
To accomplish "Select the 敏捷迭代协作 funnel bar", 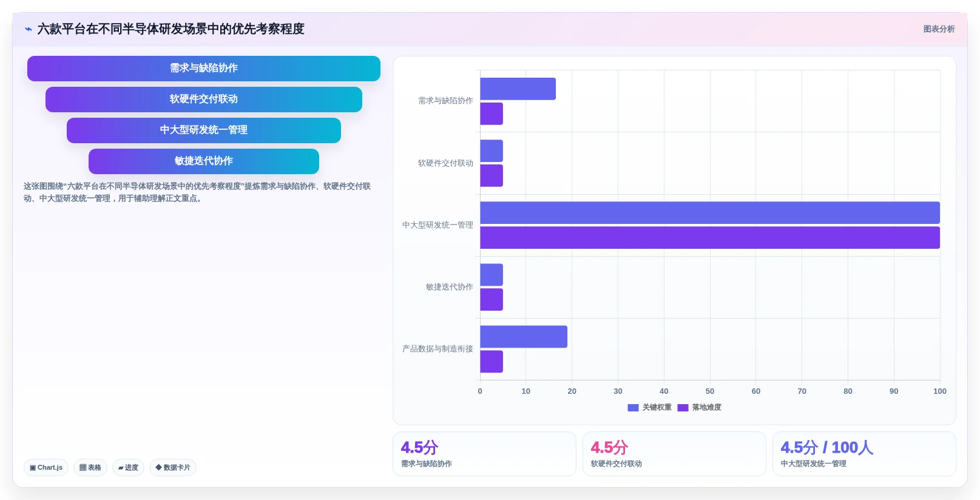I will pyautogui.click(x=204, y=161).
